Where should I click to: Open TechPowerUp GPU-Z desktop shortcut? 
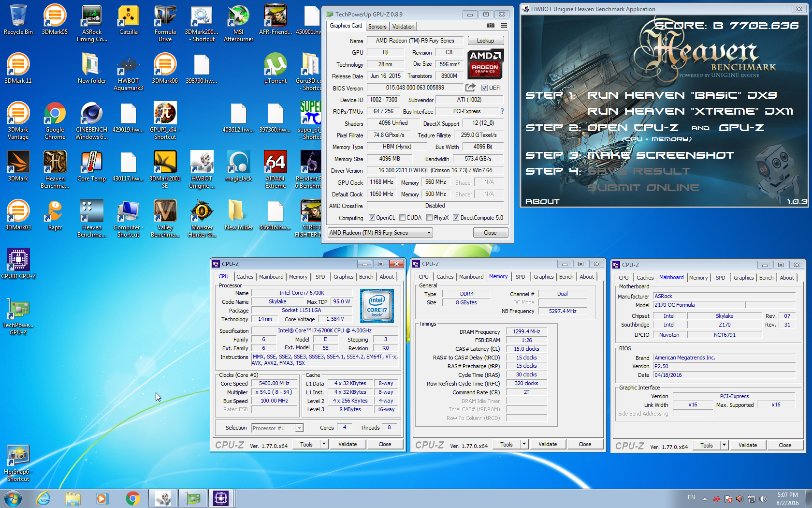click(18, 317)
